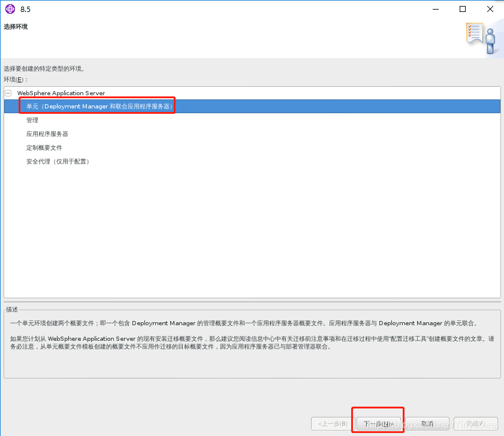Maximize the 8.5 wizard window
This screenshot has width=504, height=436.
coord(463,9)
